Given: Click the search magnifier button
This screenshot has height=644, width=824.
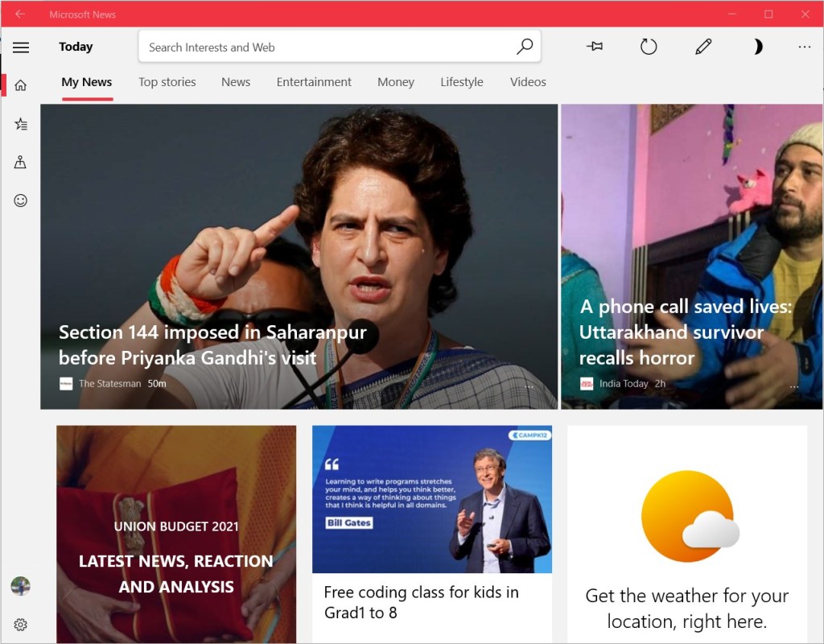Looking at the screenshot, I should pos(525,47).
